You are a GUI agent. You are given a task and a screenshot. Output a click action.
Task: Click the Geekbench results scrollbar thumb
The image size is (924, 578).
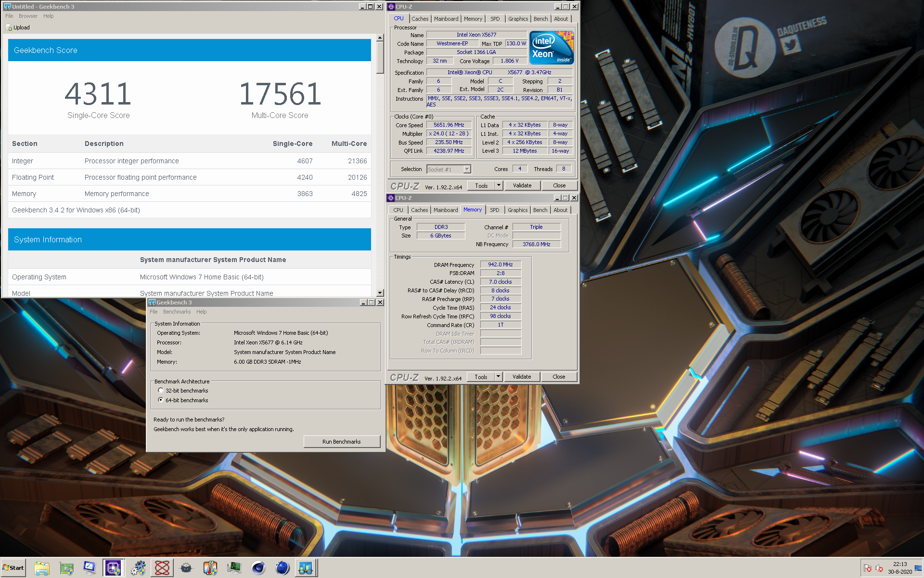pos(380,57)
